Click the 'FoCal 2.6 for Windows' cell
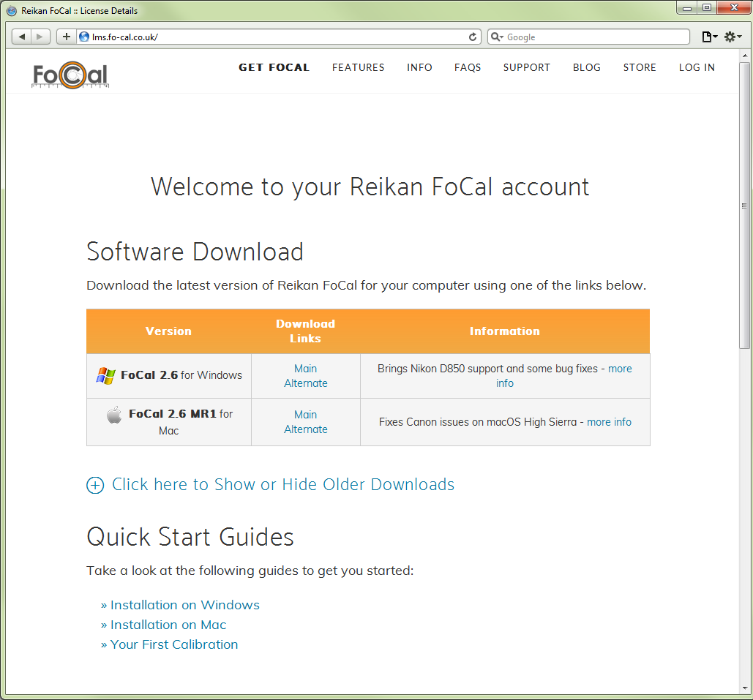 (x=169, y=376)
